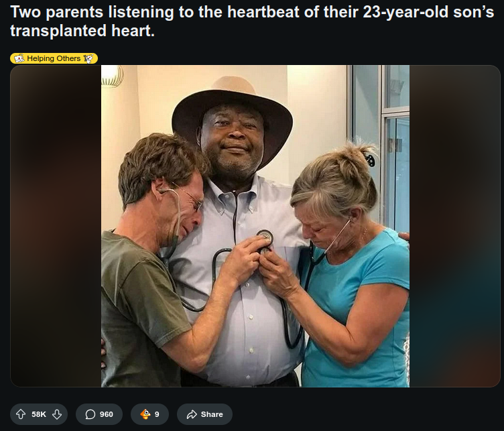504x431 pixels.
Task: Click the stethoscope chest piece in the photo
Action: [x=265, y=238]
